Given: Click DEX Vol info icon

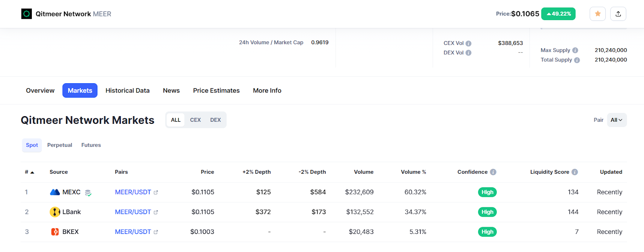Looking at the screenshot, I should click(x=469, y=53).
